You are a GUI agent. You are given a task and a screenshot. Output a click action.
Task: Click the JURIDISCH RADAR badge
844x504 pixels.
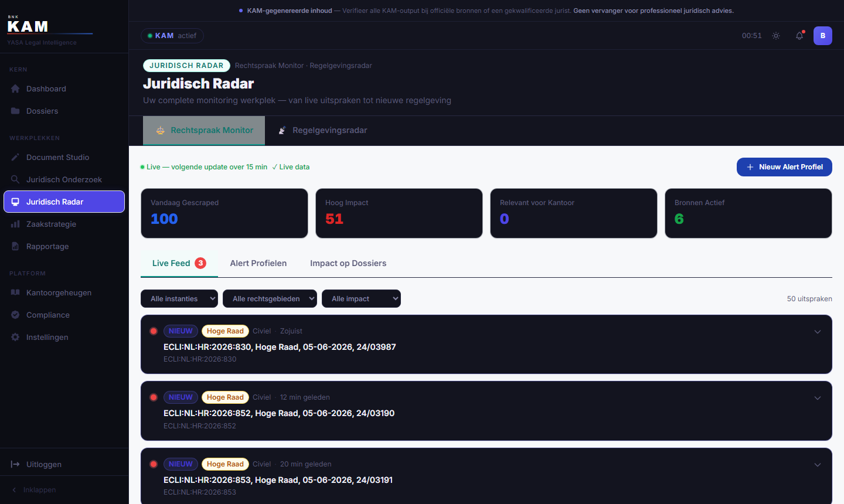186,66
